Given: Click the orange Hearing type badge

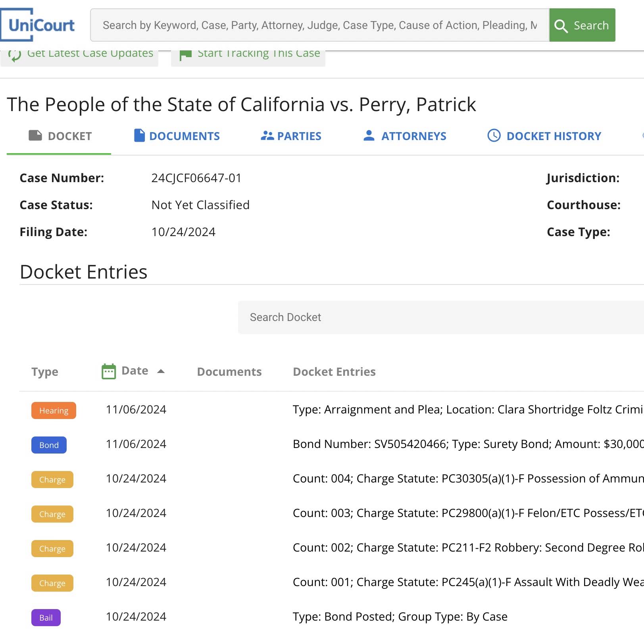Looking at the screenshot, I should [x=54, y=410].
